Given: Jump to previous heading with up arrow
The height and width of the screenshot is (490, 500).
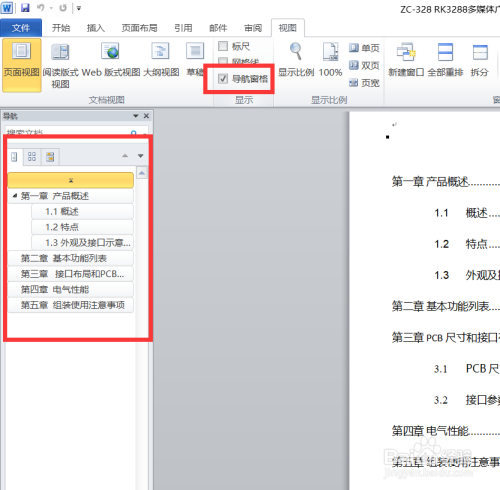Looking at the screenshot, I should pyautogui.click(x=125, y=156).
